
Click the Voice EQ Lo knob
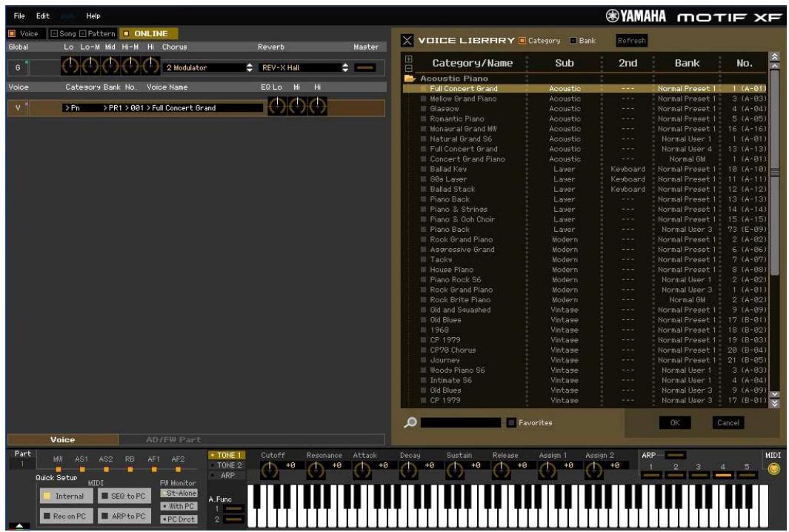click(277, 106)
